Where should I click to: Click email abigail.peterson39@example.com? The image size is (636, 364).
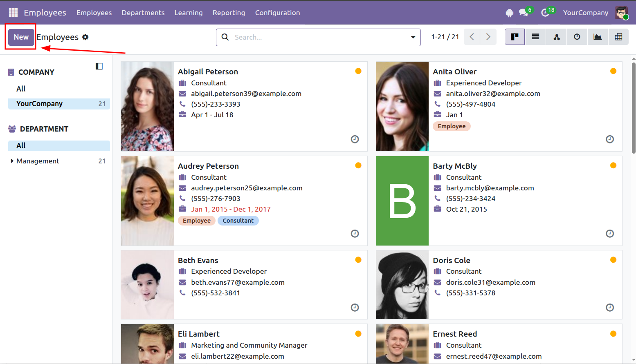[246, 94]
